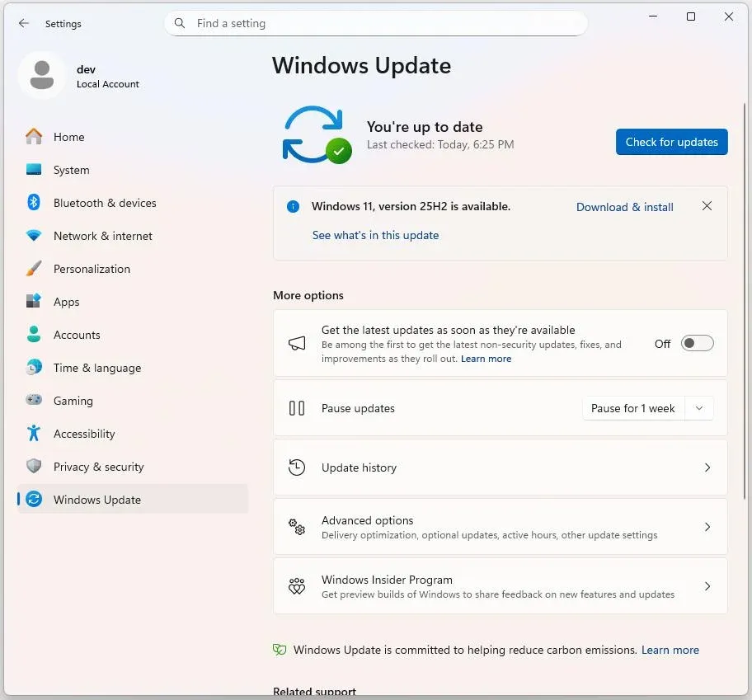Click the Time & language globe icon
The height and width of the screenshot is (700, 752).
pos(34,367)
